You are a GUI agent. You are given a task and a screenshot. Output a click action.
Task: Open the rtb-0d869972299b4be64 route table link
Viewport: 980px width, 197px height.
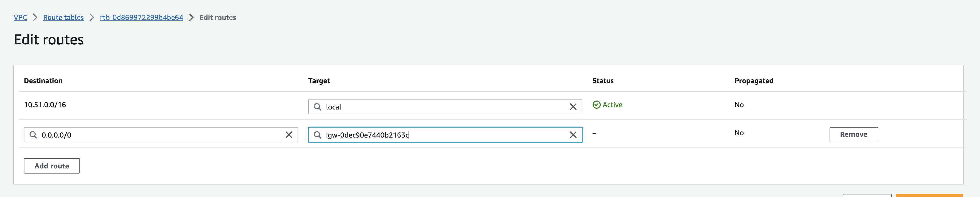pyautogui.click(x=141, y=17)
